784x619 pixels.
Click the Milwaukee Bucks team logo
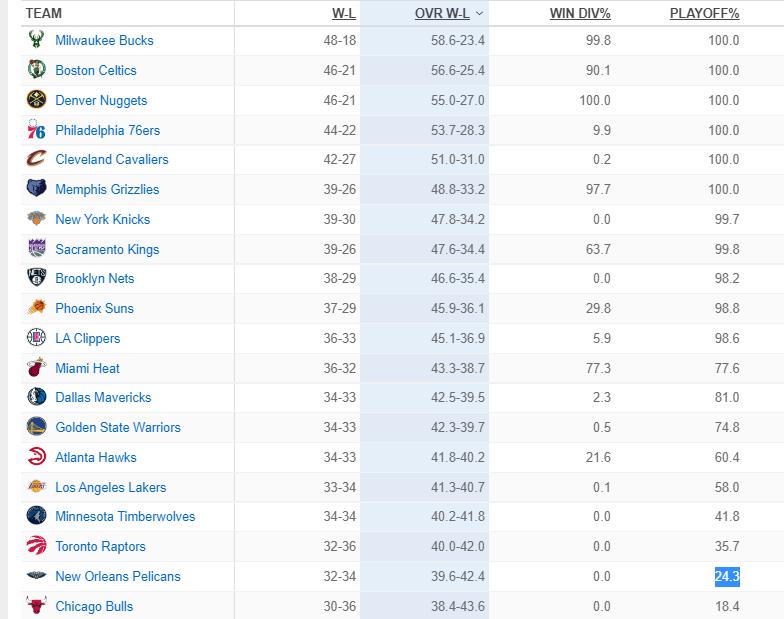point(36,40)
